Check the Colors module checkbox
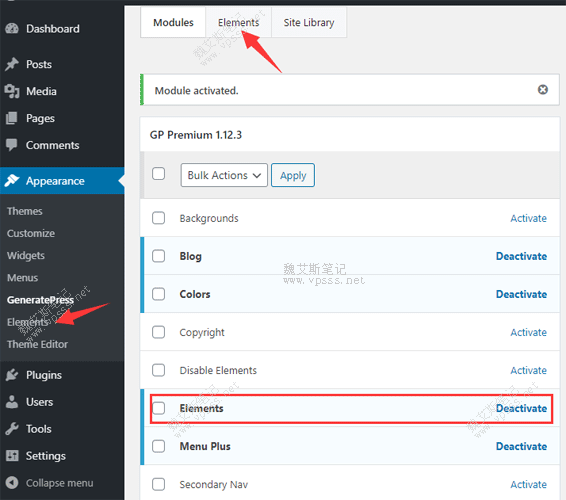Viewport: 566px width, 500px height. pyautogui.click(x=158, y=294)
